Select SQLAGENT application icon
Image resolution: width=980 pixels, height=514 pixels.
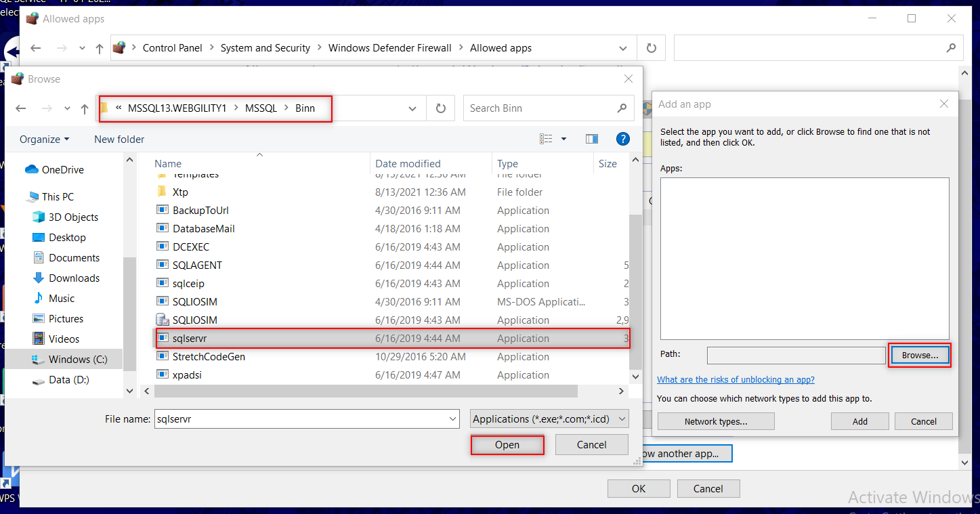[x=162, y=265]
